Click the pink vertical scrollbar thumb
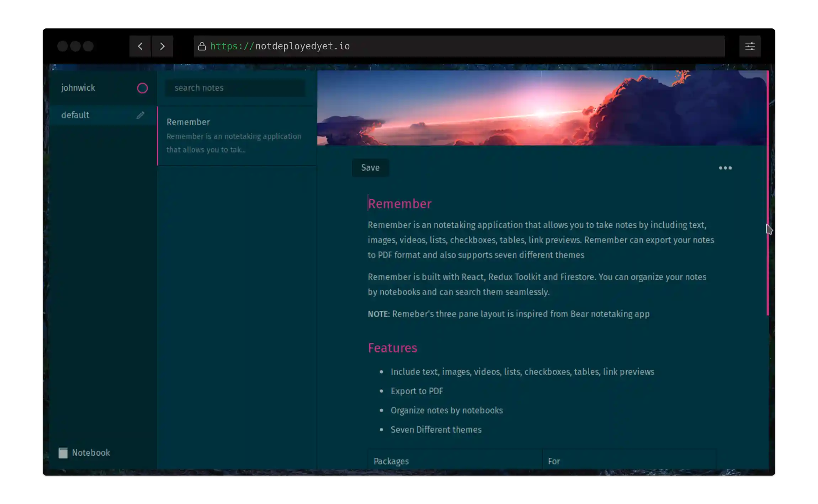 pos(767,192)
